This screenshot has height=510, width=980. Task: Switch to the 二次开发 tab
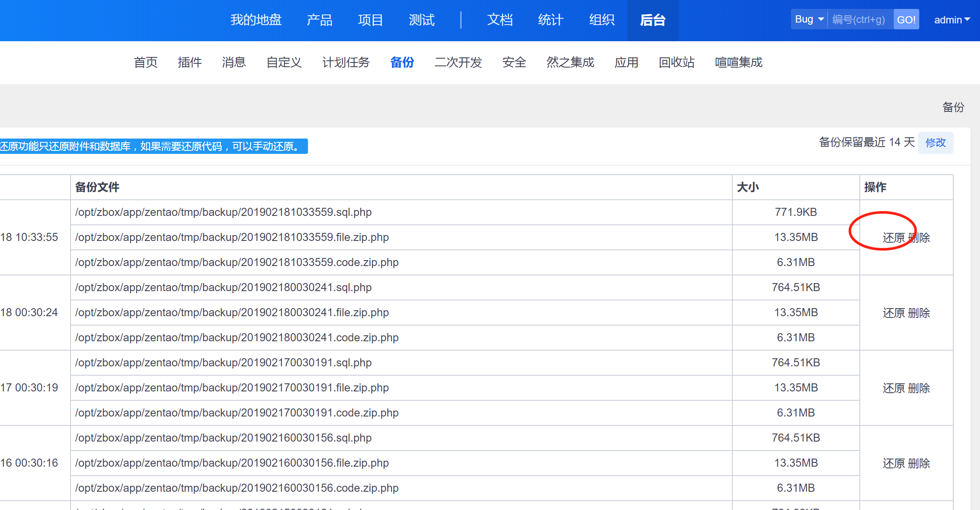coord(458,62)
